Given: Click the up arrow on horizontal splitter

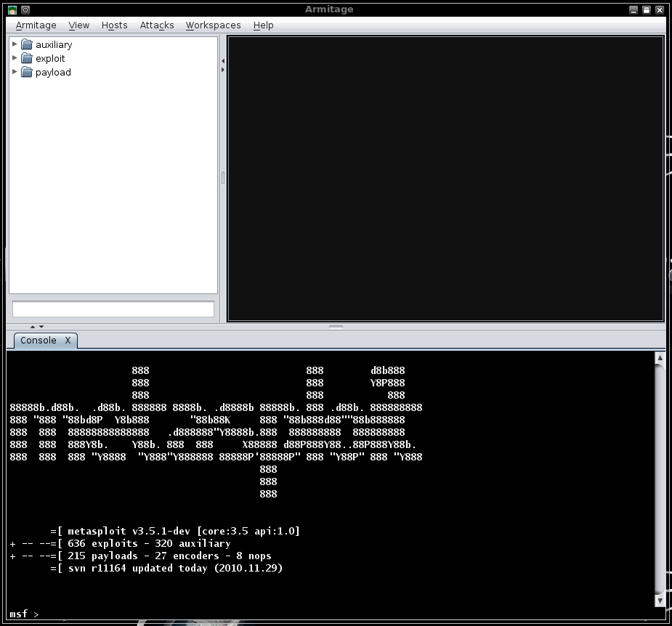Looking at the screenshot, I should (x=33, y=327).
